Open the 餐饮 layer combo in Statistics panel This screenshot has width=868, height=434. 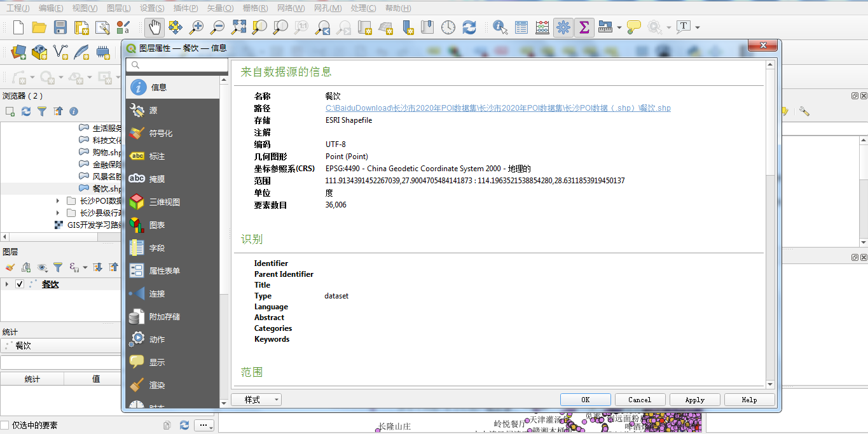(61, 346)
